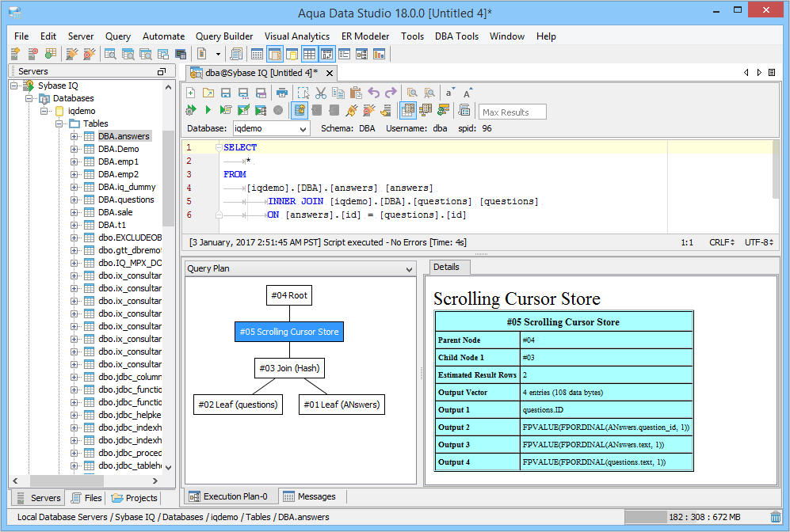Convert selection to uppercase with 'A' icon

point(468,93)
